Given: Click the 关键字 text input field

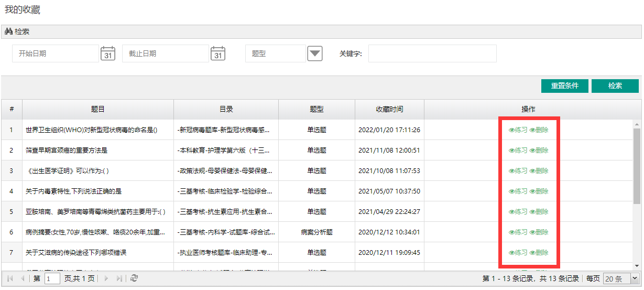Looking at the screenshot, I should click(x=432, y=53).
